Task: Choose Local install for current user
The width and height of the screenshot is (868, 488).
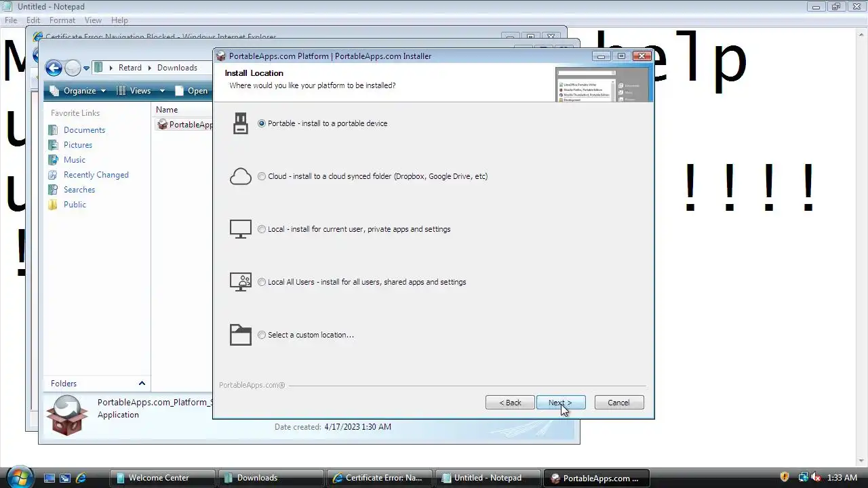Action: pos(262,229)
